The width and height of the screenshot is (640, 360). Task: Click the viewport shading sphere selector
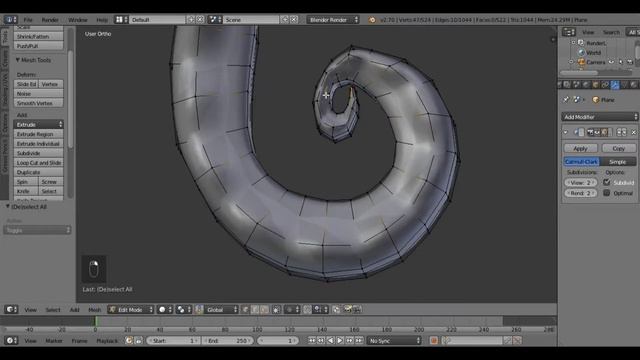coord(165,309)
